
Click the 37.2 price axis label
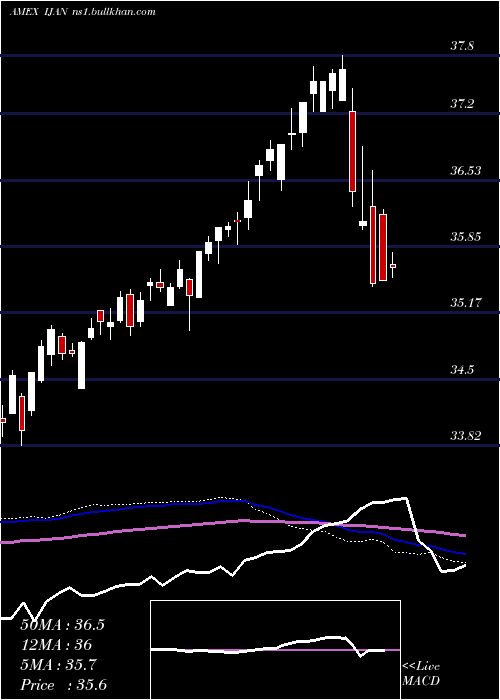[x=462, y=104]
